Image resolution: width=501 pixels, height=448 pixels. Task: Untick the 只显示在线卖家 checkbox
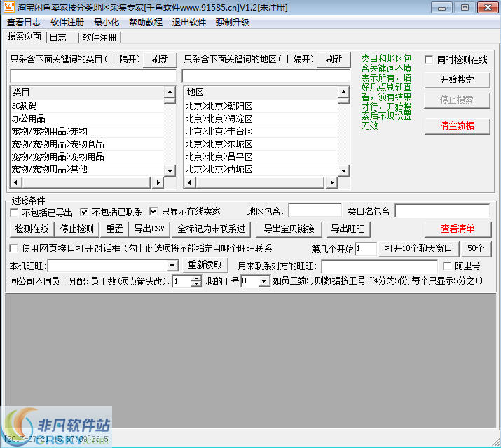153,211
